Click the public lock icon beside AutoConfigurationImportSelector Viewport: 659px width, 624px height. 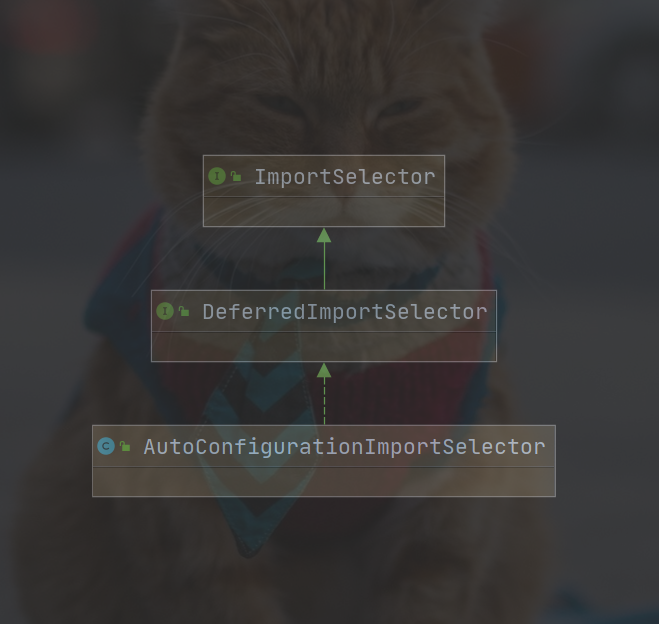[x=125, y=446]
